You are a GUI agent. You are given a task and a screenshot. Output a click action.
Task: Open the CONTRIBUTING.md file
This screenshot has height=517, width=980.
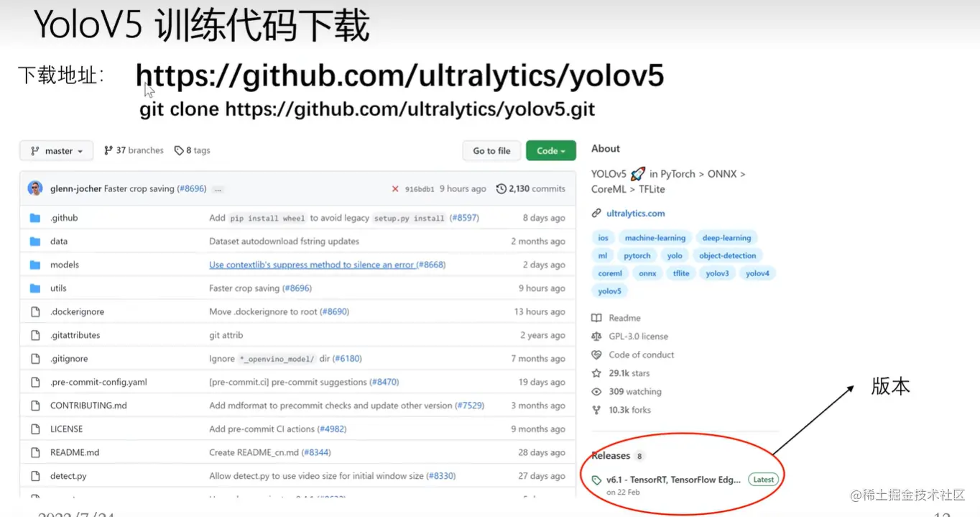(88, 406)
